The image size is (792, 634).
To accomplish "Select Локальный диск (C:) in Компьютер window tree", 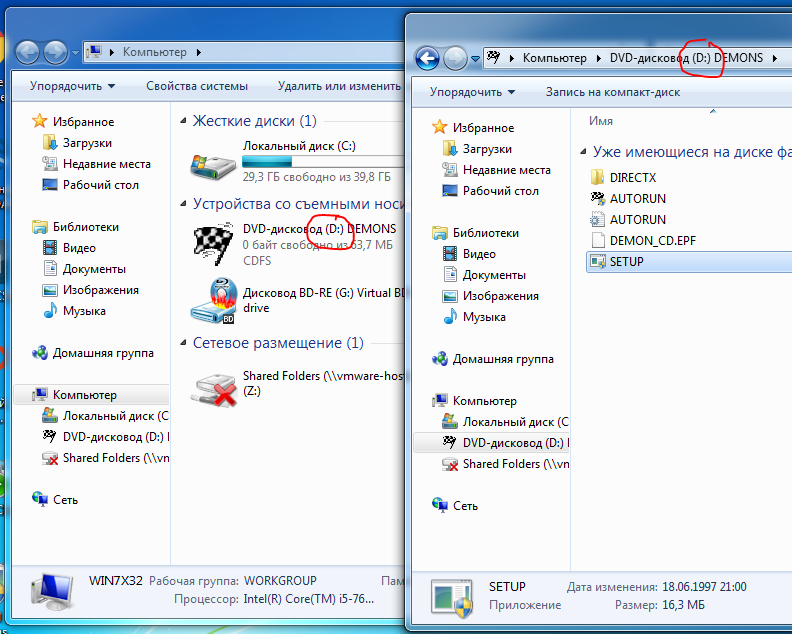I will pos(115,416).
